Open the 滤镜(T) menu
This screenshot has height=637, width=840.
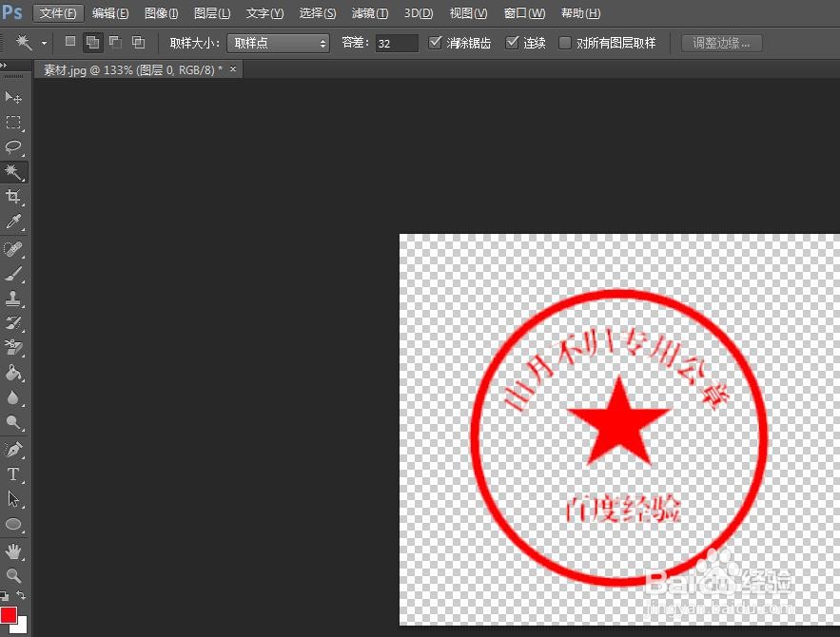click(x=370, y=13)
